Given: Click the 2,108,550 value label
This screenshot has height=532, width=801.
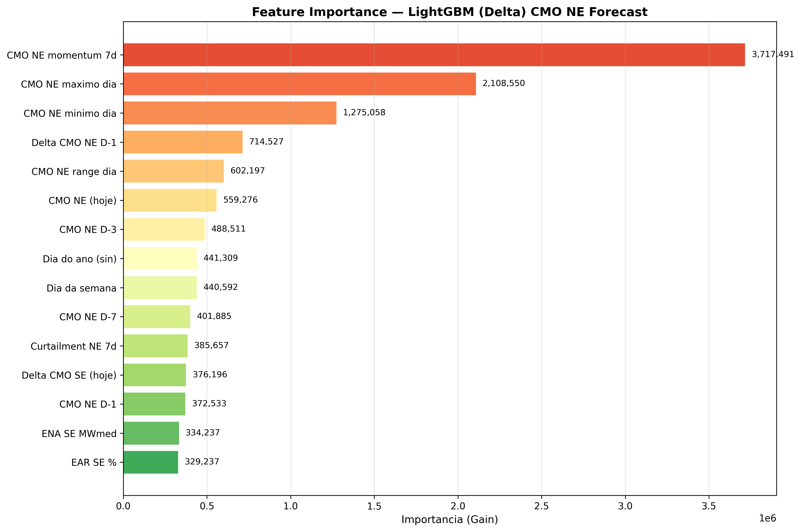Looking at the screenshot, I should (x=503, y=84).
